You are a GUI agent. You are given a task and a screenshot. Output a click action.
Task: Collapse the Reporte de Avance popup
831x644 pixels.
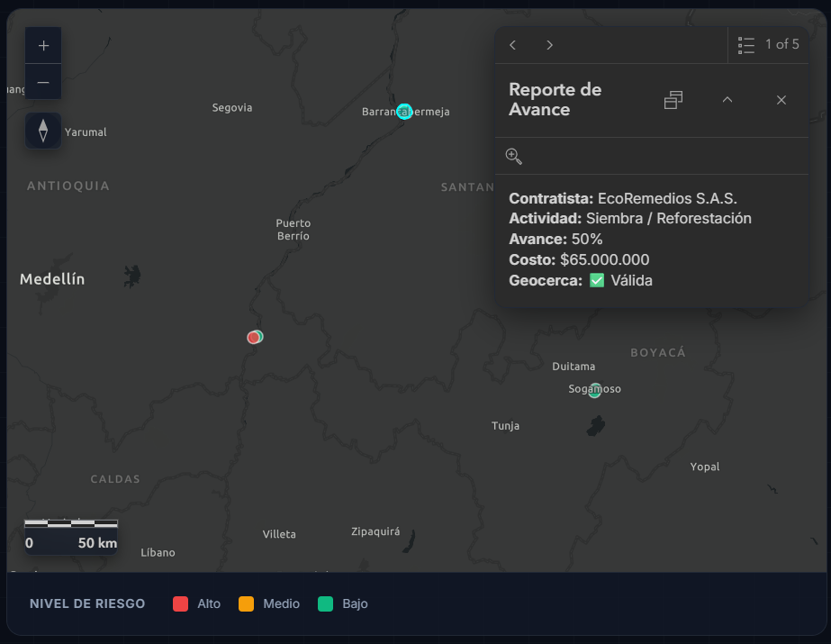point(727,100)
